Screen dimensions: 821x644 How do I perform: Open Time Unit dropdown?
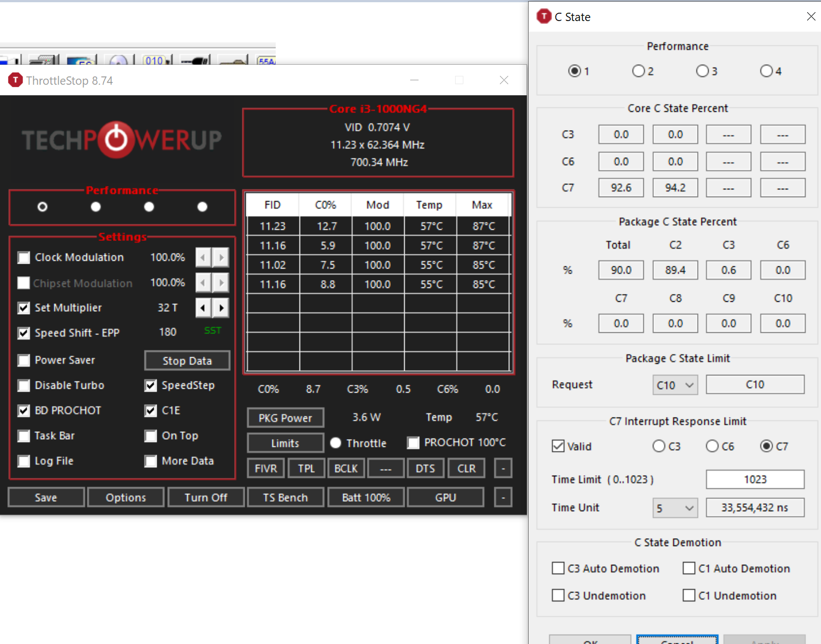pyautogui.click(x=675, y=508)
